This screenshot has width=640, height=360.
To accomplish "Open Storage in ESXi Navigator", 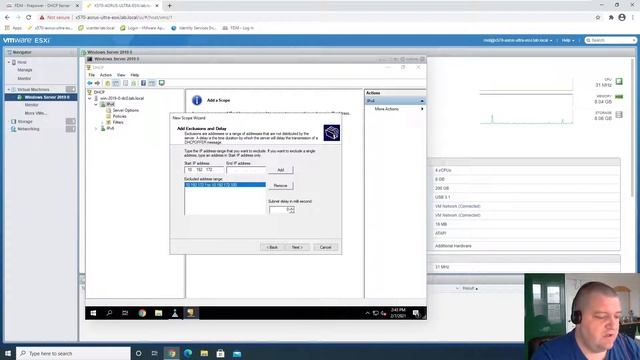I will [25, 122].
